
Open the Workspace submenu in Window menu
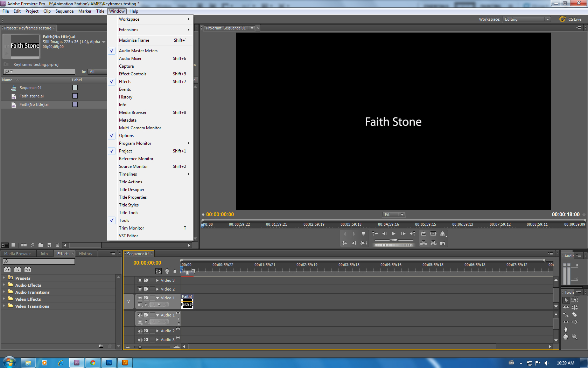[150, 19]
